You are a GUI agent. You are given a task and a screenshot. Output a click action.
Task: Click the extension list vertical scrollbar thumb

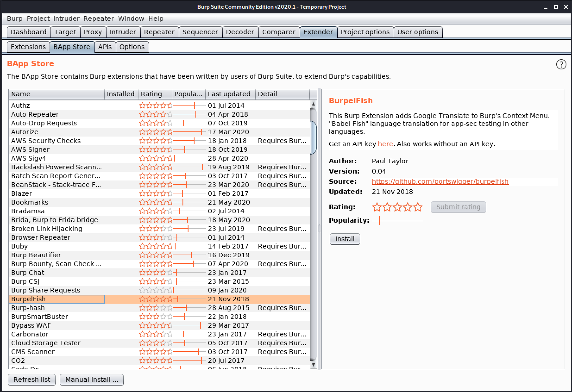click(313, 138)
